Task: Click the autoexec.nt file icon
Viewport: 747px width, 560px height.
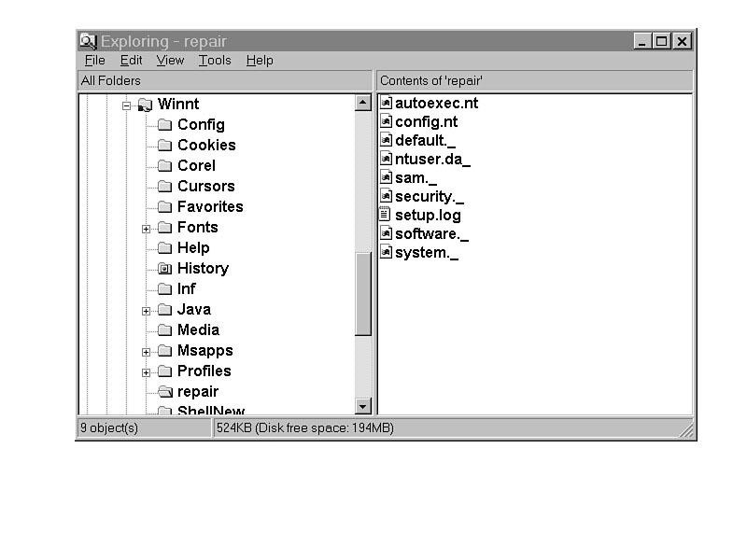Action: [x=387, y=104]
